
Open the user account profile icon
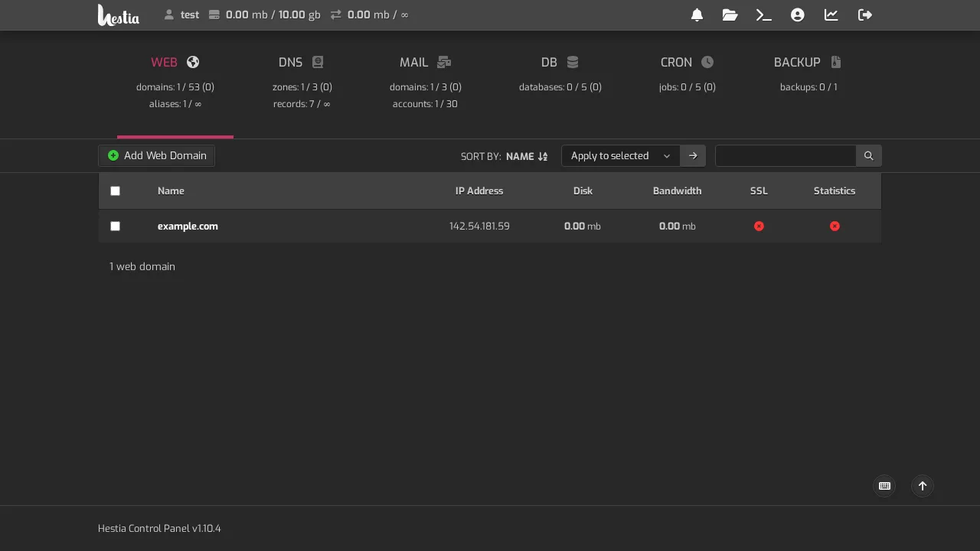[798, 15]
